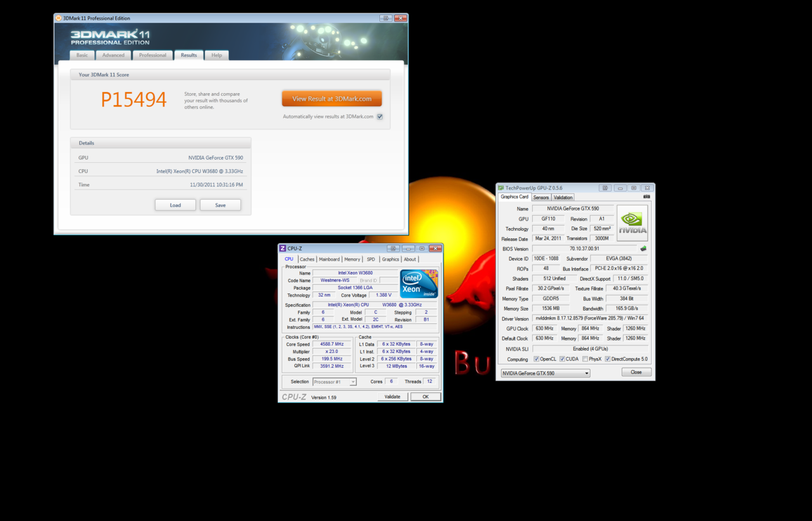This screenshot has width=812, height=521.
Task: Click the CPU-Z title bar Z icon
Action: tap(283, 248)
